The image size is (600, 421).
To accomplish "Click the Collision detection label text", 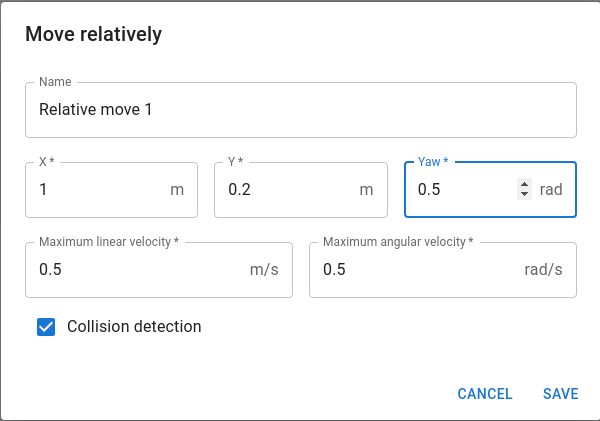I will tap(134, 326).
